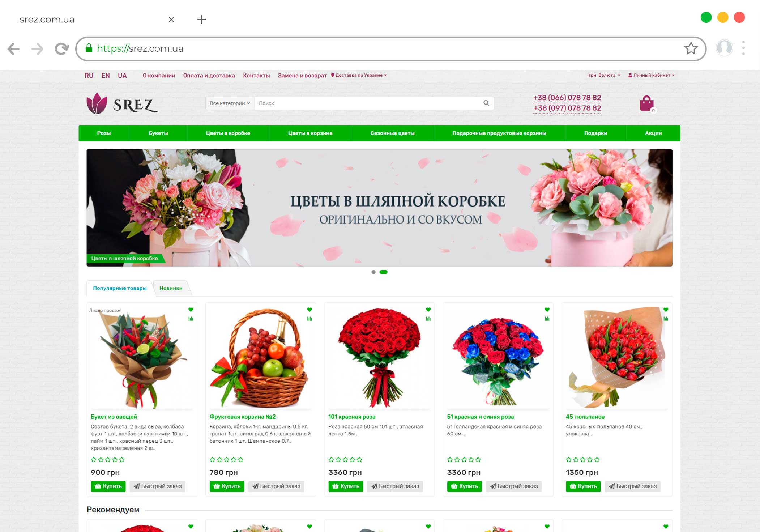760x532 pixels.
Task: Open Контакты page
Action: pyautogui.click(x=256, y=76)
